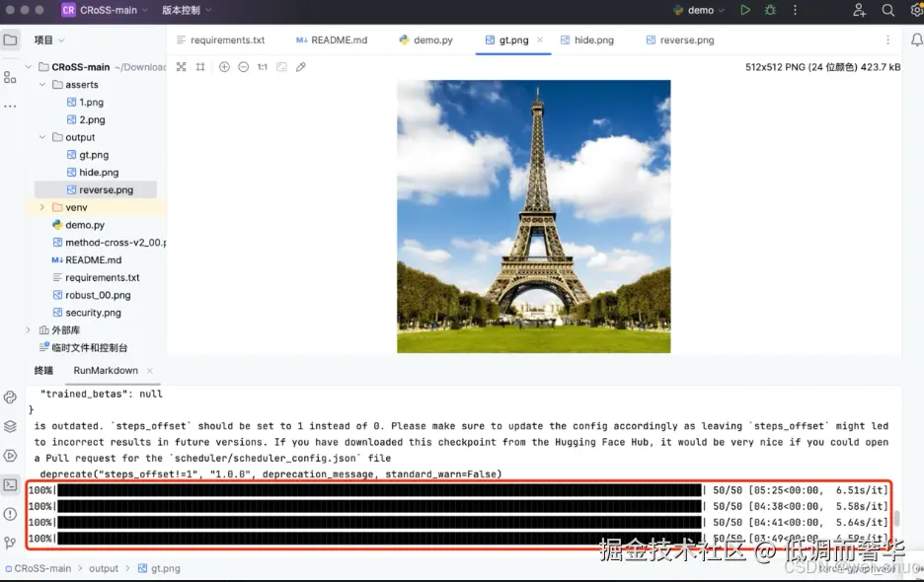Switch to demo.py editor tab

(425, 40)
